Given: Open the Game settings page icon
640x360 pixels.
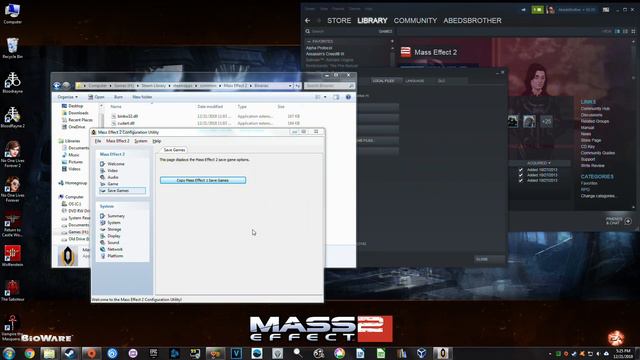Looking at the screenshot, I should click(x=102, y=184).
